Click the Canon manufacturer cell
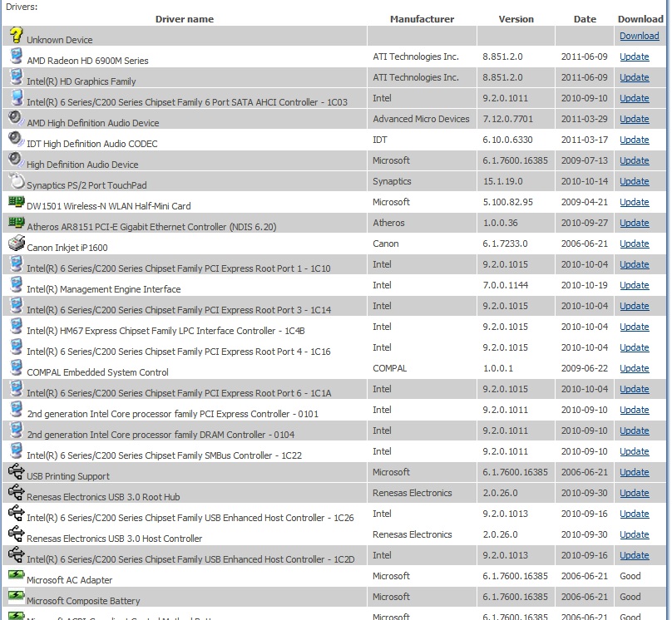672x620 pixels. (x=385, y=244)
